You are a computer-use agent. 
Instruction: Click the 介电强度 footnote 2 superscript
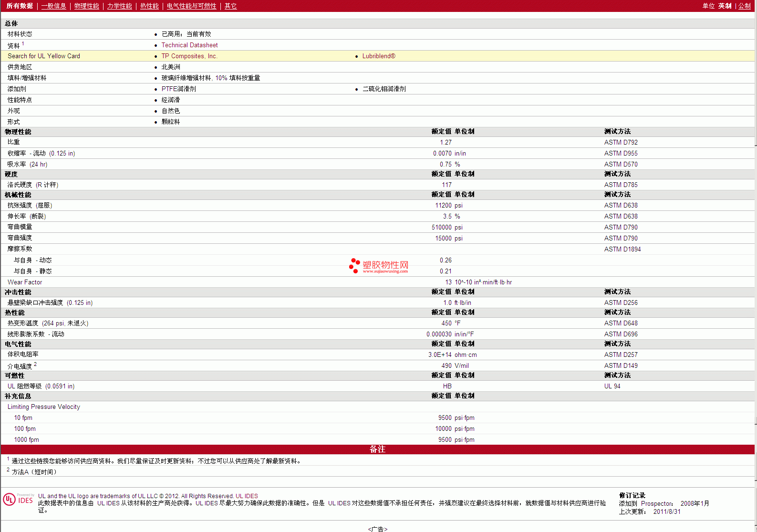[35, 365]
